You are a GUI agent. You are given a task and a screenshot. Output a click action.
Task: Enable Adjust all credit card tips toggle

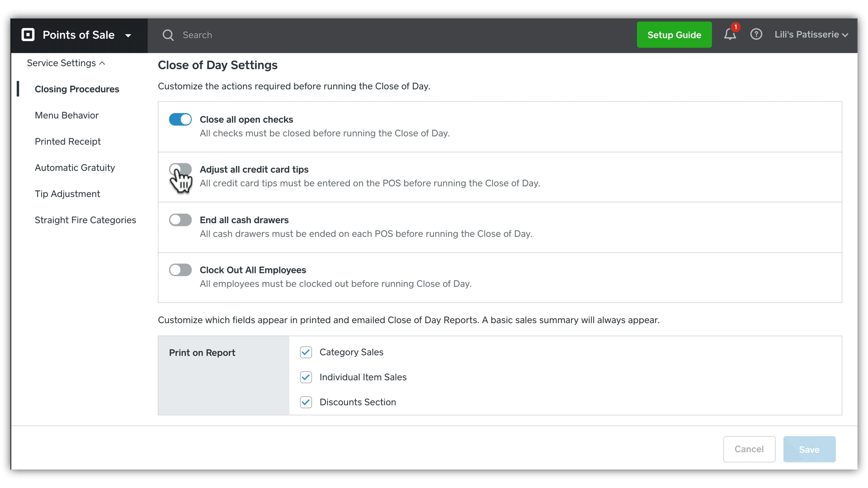[180, 169]
